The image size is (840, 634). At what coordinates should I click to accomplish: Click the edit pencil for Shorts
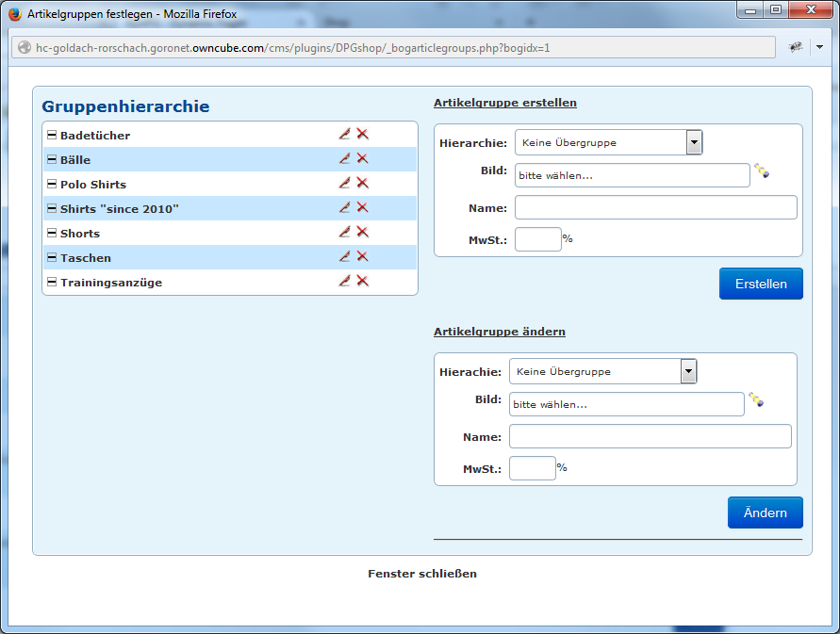(344, 233)
